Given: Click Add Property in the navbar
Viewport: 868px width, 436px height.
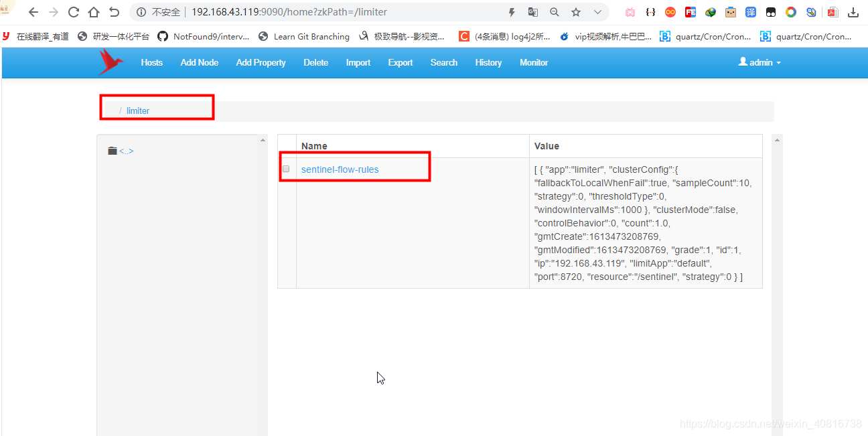Looking at the screenshot, I should [x=261, y=62].
